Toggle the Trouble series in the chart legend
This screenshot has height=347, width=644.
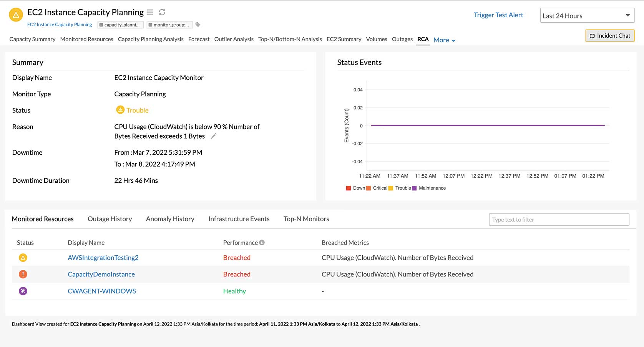(391, 188)
